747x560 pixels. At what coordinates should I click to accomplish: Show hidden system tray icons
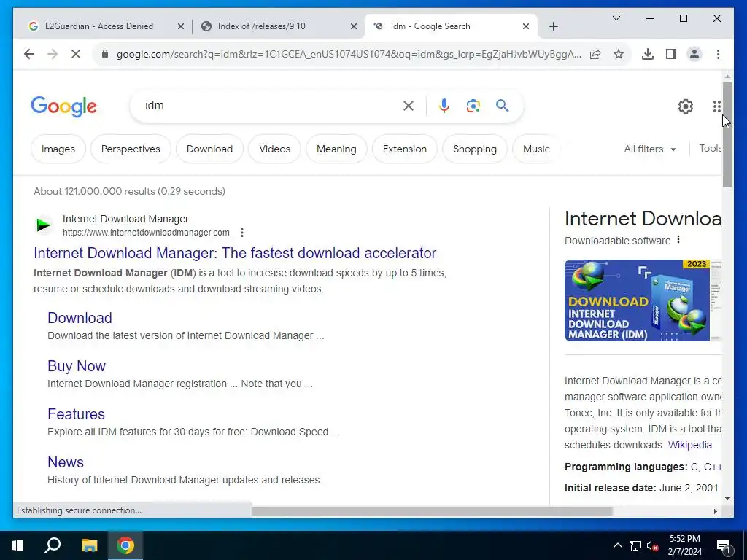(617, 545)
